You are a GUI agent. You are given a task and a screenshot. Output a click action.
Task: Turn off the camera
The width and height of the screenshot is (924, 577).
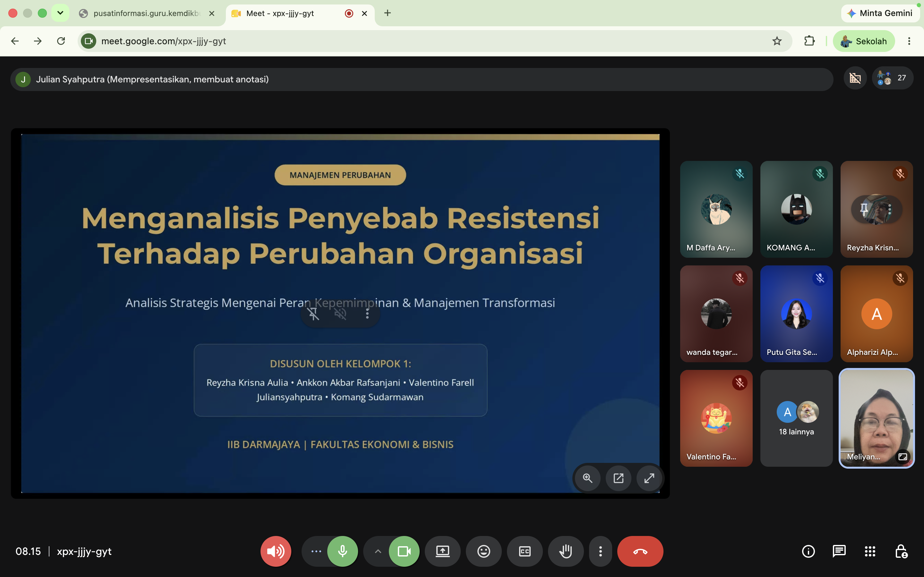(x=404, y=551)
